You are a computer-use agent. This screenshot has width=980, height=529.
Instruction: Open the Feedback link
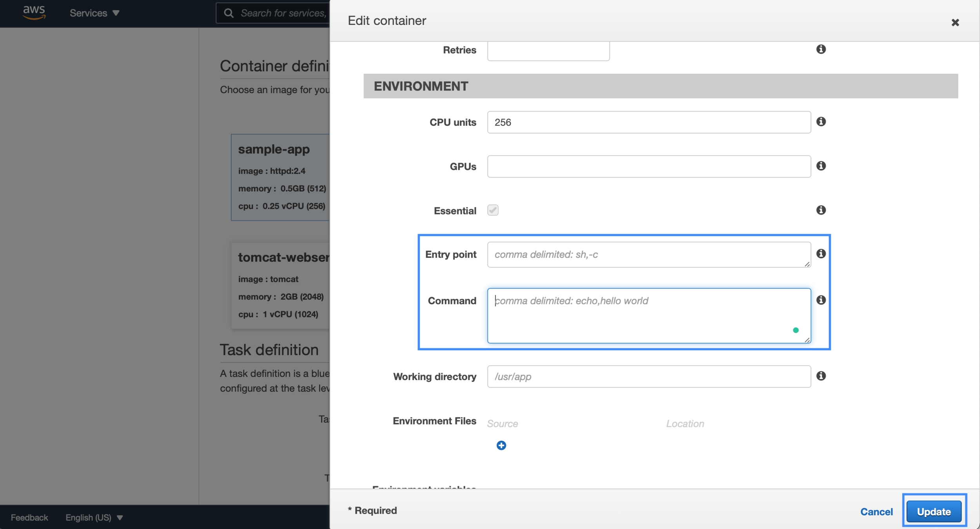pyautogui.click(x=29, y=517)
